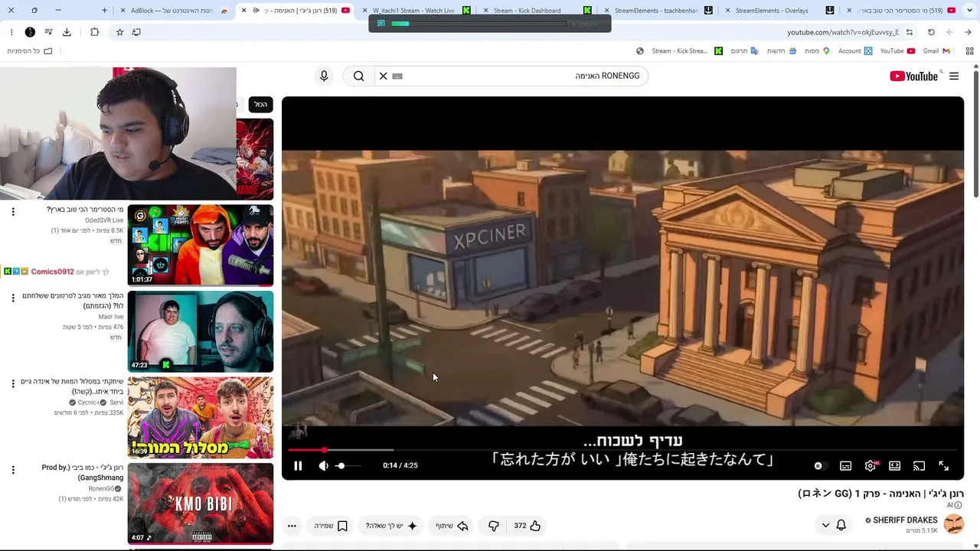Open a new browser tab
The width and height of the screenshot is (980, 551).
pos(105,11)
